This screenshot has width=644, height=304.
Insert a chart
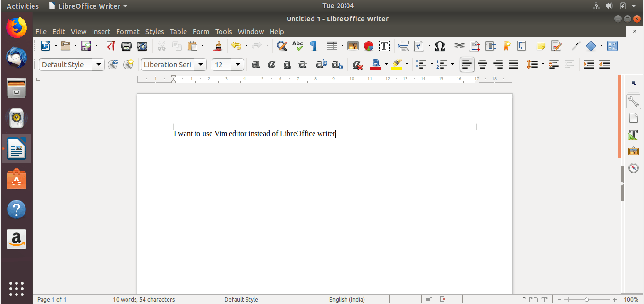[369, 46]
